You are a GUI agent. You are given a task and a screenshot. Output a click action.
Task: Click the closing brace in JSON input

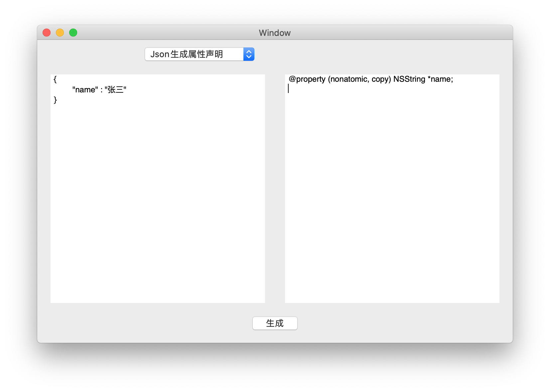(55, 100)
